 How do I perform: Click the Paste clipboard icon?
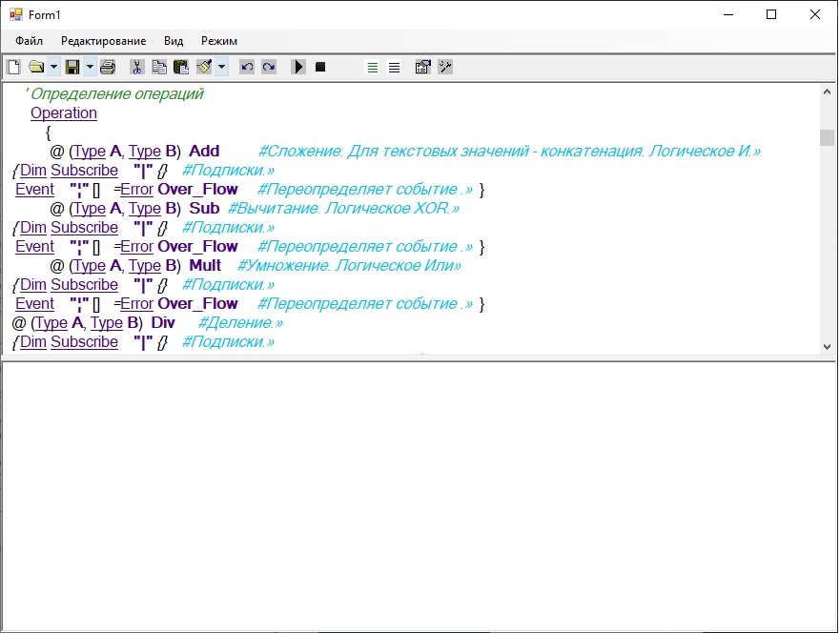tap(180, 67)
